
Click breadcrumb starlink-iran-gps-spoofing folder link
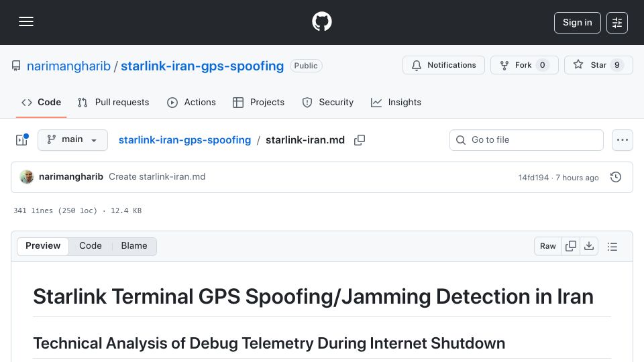(x=185, y=140)
